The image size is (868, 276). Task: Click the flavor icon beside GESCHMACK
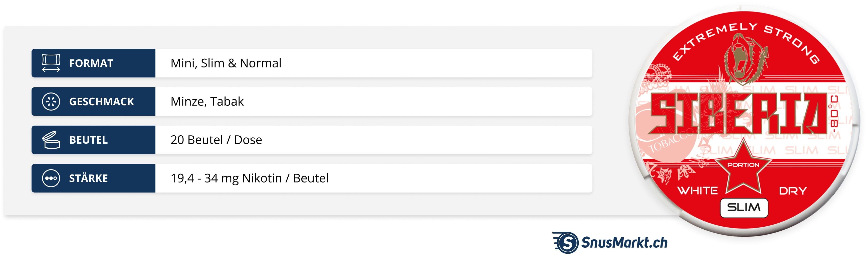tap(51, 102)
